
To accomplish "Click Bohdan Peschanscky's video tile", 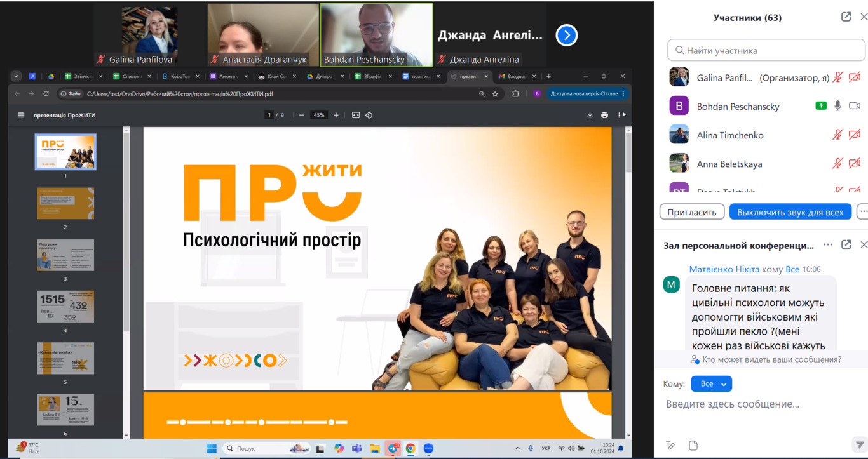I will tap(376, 35).
